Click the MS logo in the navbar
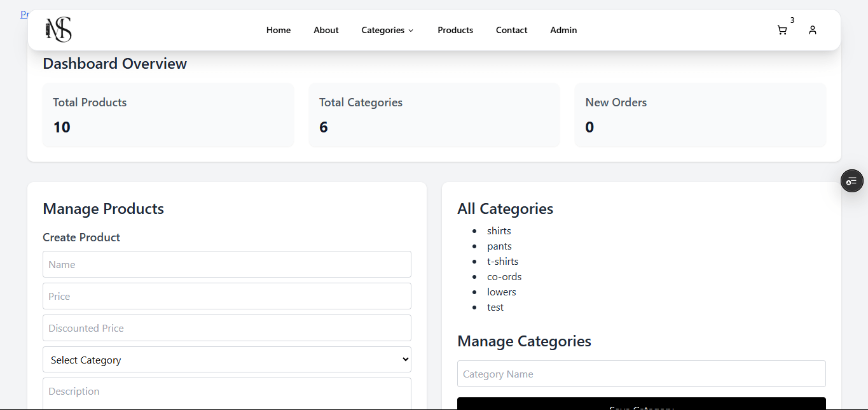Viewport: 868px width, 410px height. click(x=58, y=30)
